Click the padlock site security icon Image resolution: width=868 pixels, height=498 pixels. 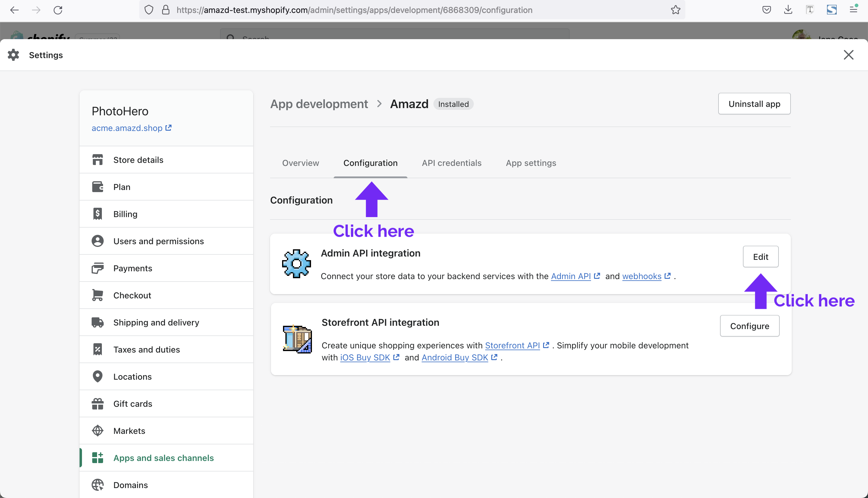click(x=166, y=10)
